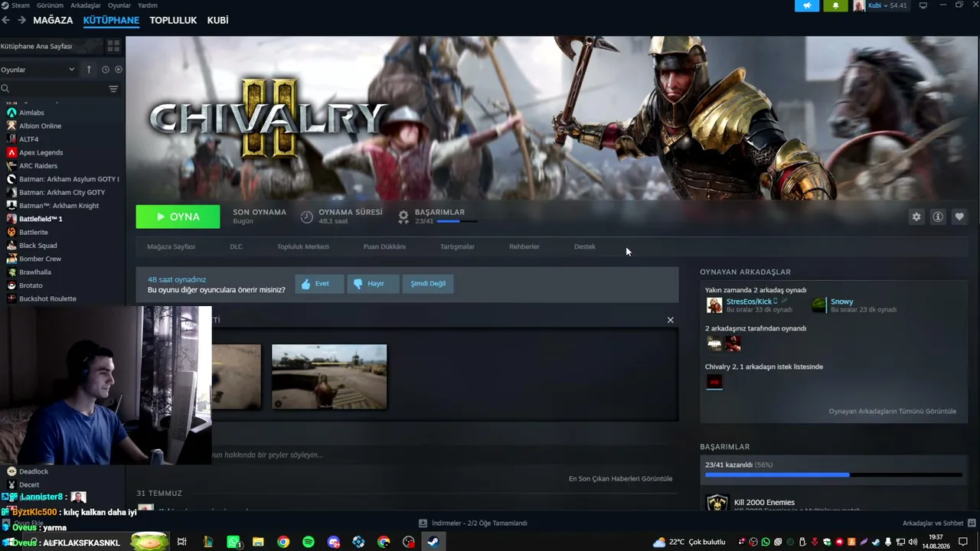980x551 pixels.
Task: Open Mağaza Sayfası game link
Action: (x=171, y=246)
